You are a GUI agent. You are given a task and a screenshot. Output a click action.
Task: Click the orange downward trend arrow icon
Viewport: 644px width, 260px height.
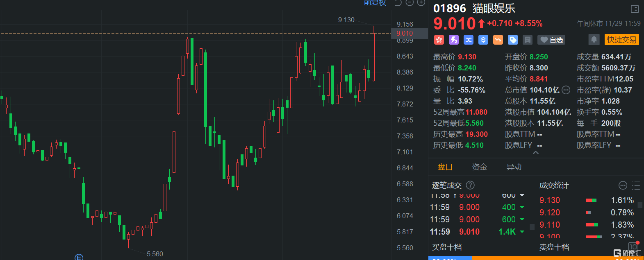pyautogui.click(x=498, y=40)
